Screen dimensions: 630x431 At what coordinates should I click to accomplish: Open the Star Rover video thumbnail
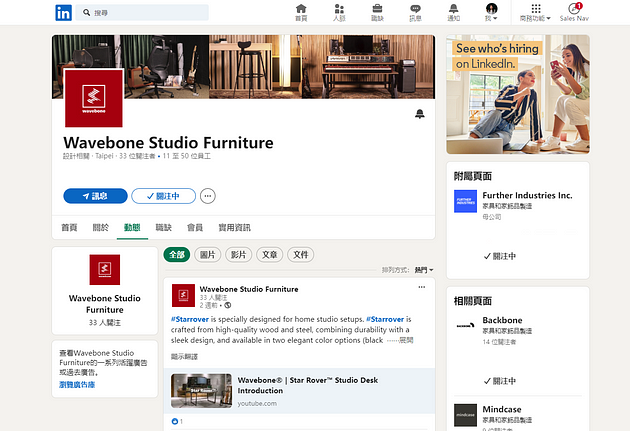click(x=201, y=391)
